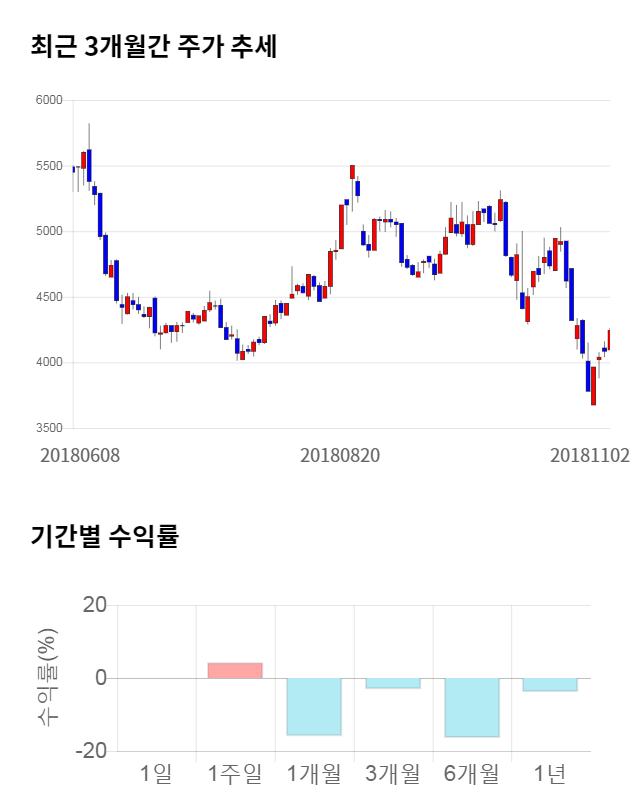Click the pink 1주일 return bar
The width and height of the screenshot is (640, 810).
(x=235, y=670)
